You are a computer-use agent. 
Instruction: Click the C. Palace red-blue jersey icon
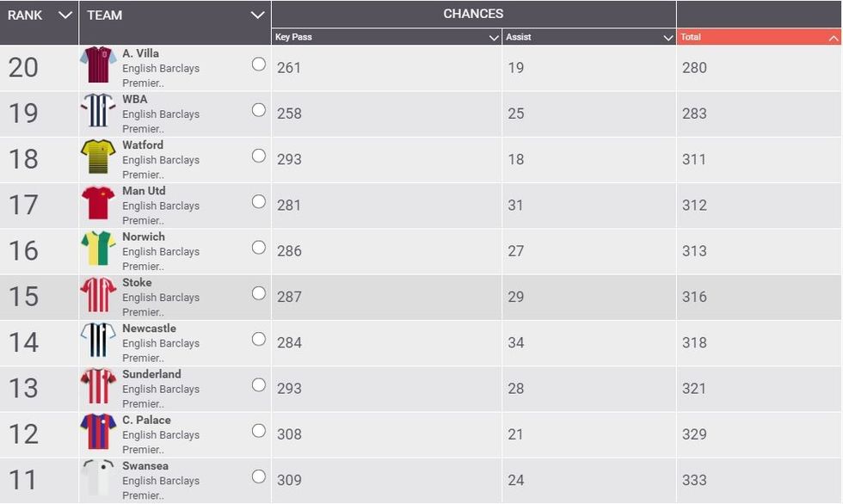click(x=98, y=432)
